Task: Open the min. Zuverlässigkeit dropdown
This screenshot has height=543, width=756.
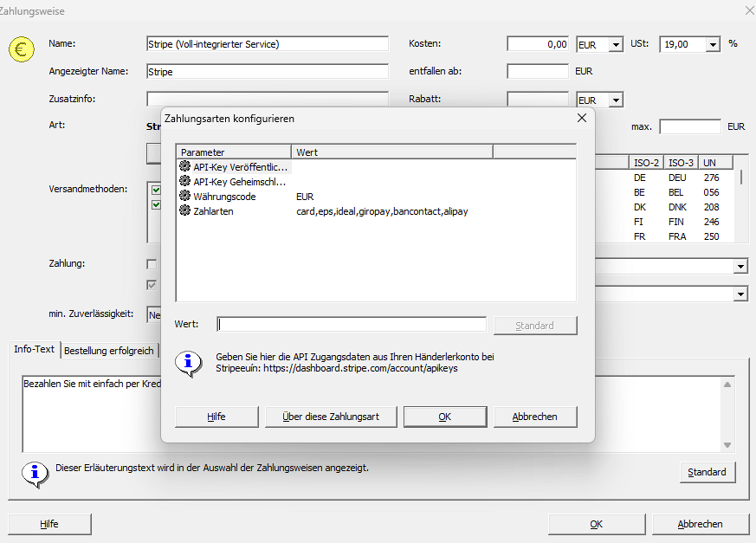Action: tap(154, 315)
